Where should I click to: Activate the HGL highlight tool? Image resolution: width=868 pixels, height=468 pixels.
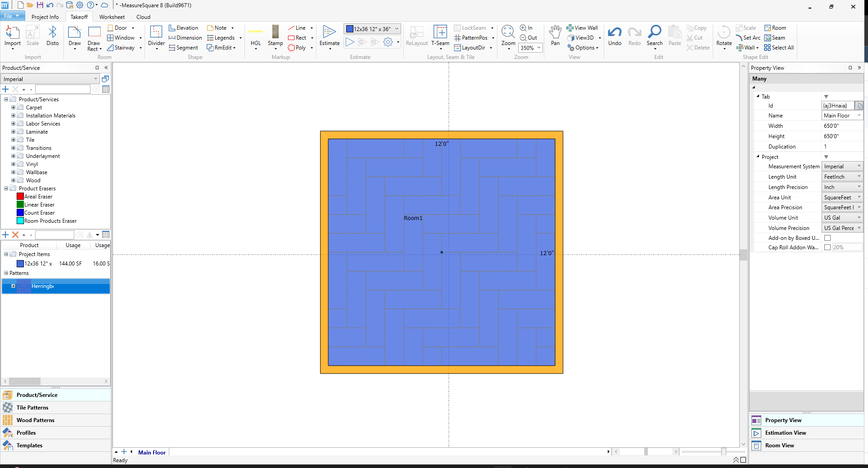(x=256, y=36)
